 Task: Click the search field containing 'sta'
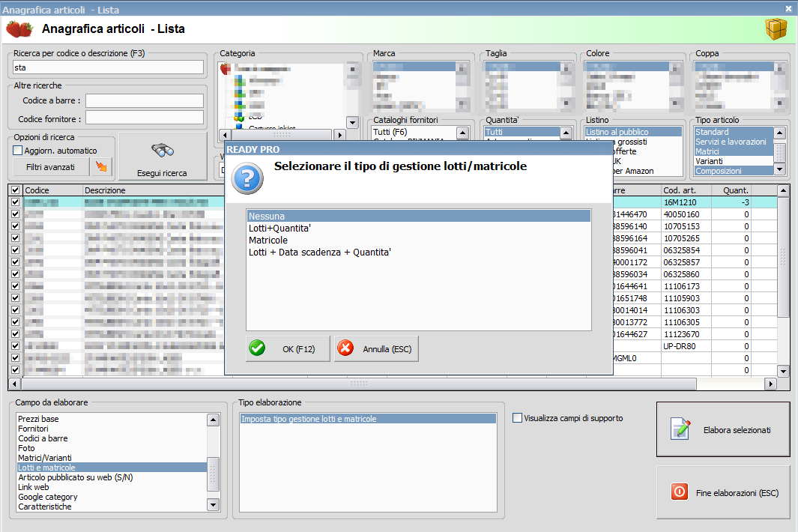(108, 67)
